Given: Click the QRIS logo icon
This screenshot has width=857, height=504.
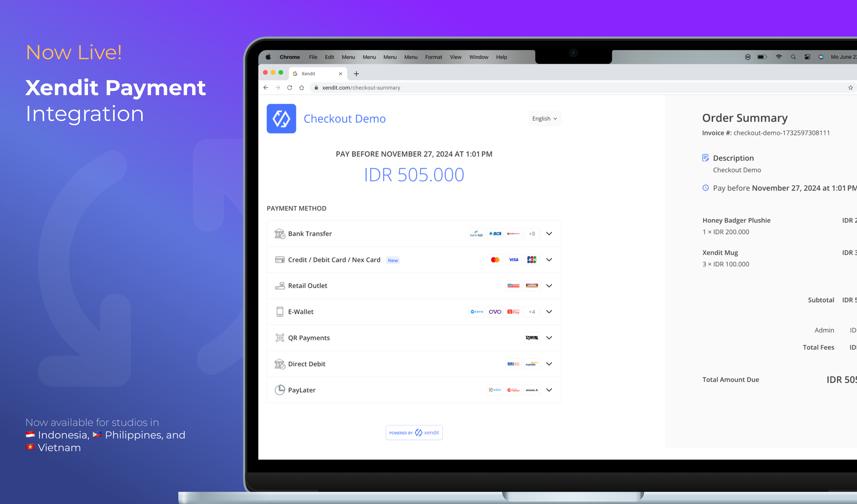Looking at the screenshot, I should pos(532,338).
